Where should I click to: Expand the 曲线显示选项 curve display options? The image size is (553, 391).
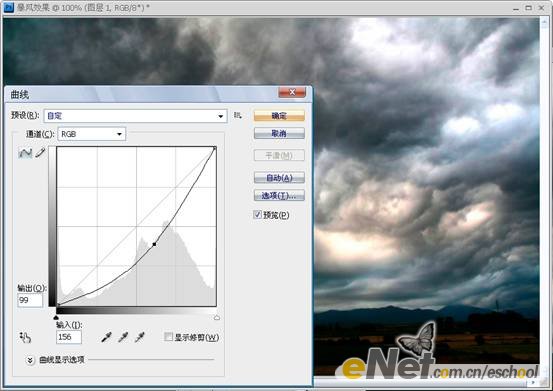click(x=30, y=360)
